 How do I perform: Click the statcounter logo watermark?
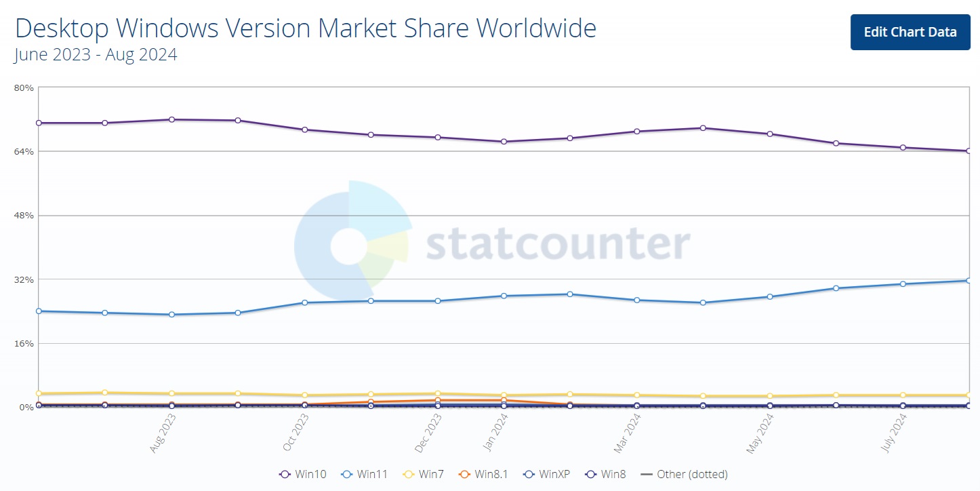click(x=491, y=242)
